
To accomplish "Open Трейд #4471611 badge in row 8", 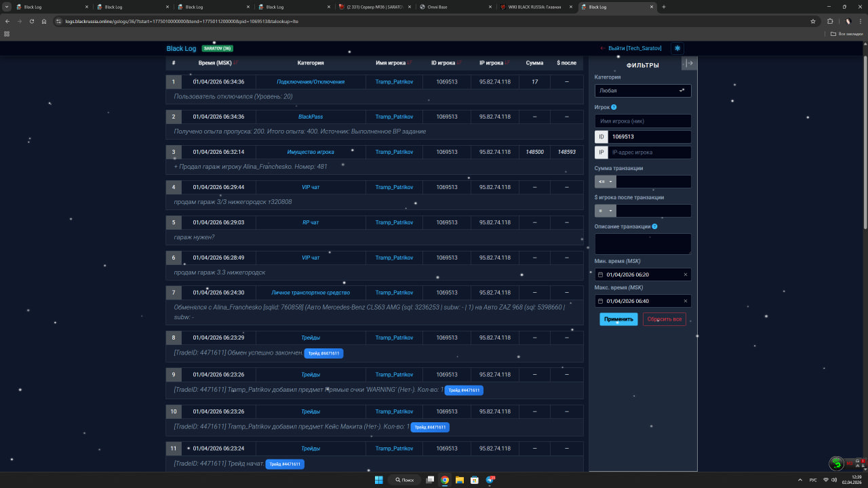I will pyautogui.click(x=323, y=353).
